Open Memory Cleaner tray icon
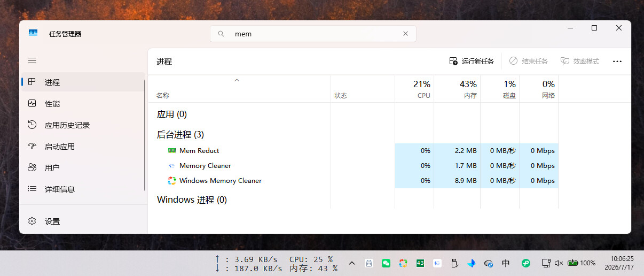 (x=437, y=263)
